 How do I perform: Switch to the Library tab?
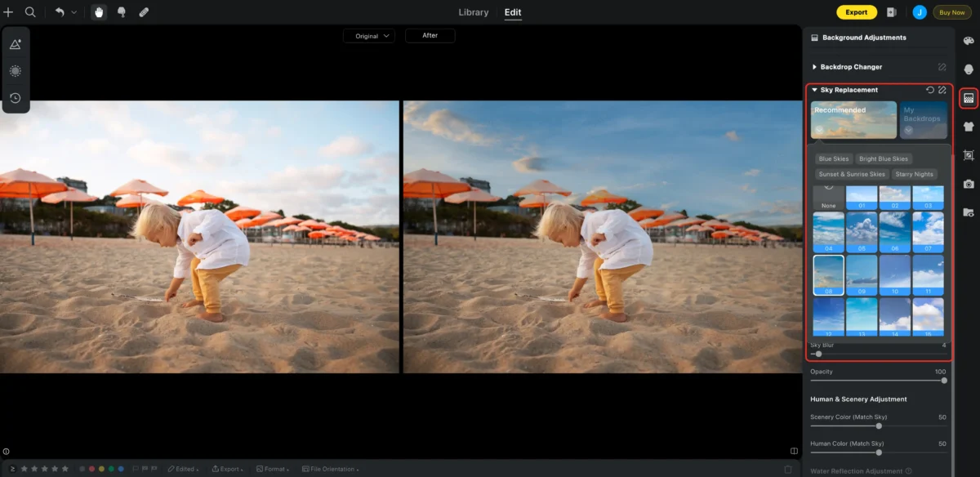click(474, 12)
